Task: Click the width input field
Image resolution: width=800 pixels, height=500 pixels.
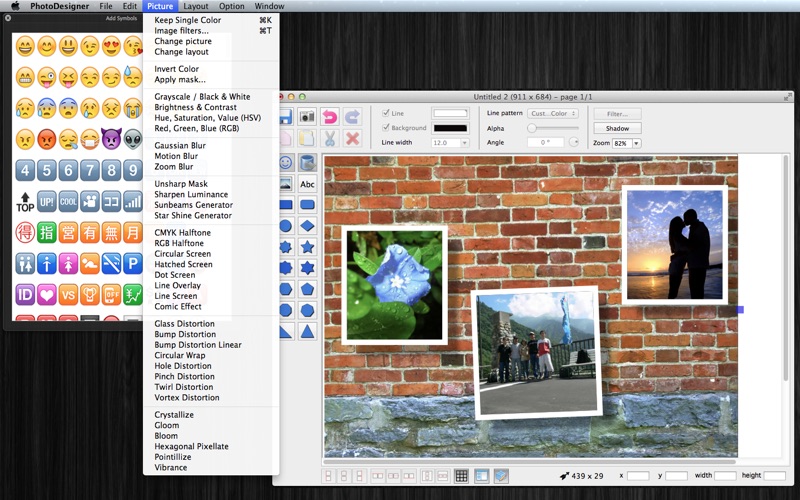Action: coord(725,476)
